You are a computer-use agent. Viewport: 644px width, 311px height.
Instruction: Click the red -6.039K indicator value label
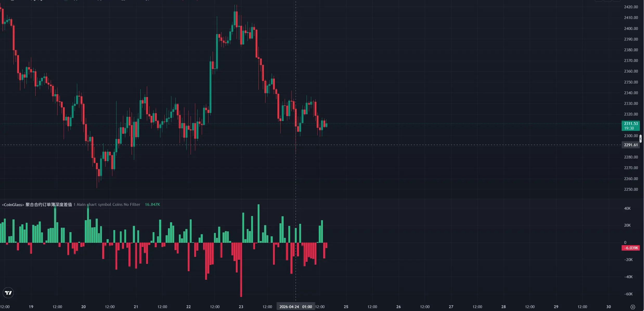coord(630,248)
